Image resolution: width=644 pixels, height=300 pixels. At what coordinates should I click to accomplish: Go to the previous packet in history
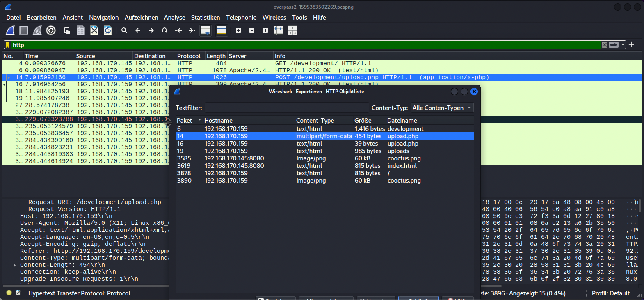coord(138,31)
